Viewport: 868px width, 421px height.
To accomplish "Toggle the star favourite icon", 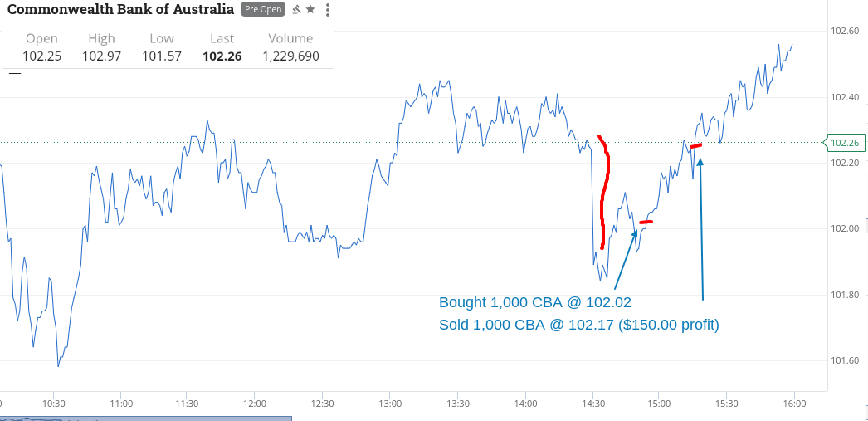I will [x=310, y=10].
